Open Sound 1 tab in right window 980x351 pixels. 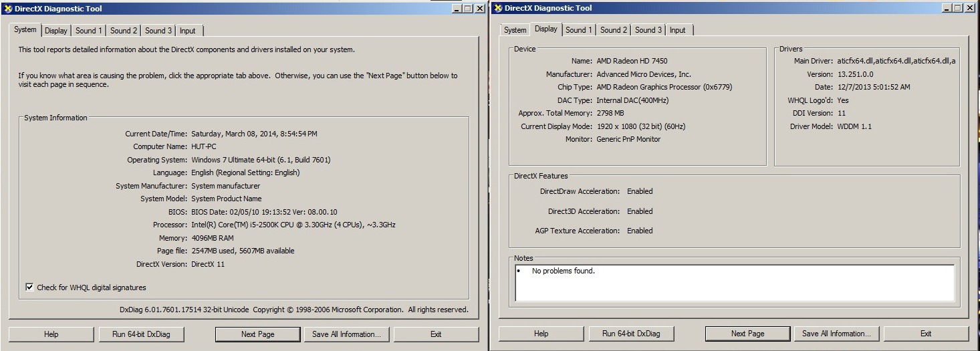tap(579, 30)
